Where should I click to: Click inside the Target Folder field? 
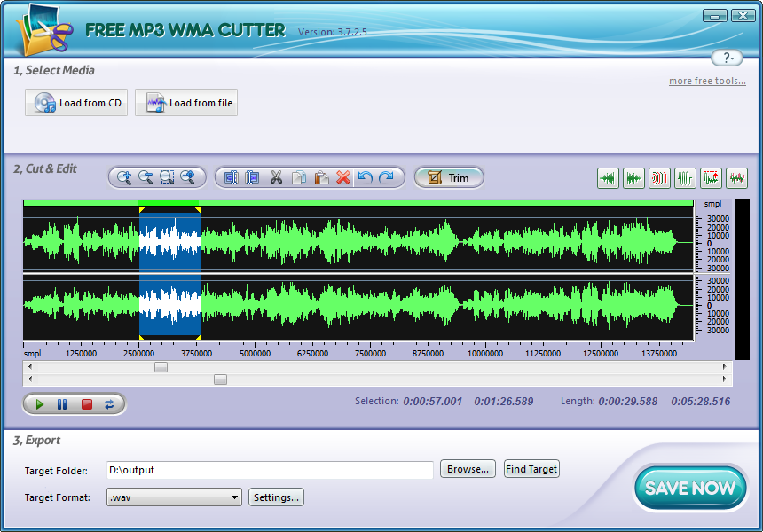(x=266, y=470)
